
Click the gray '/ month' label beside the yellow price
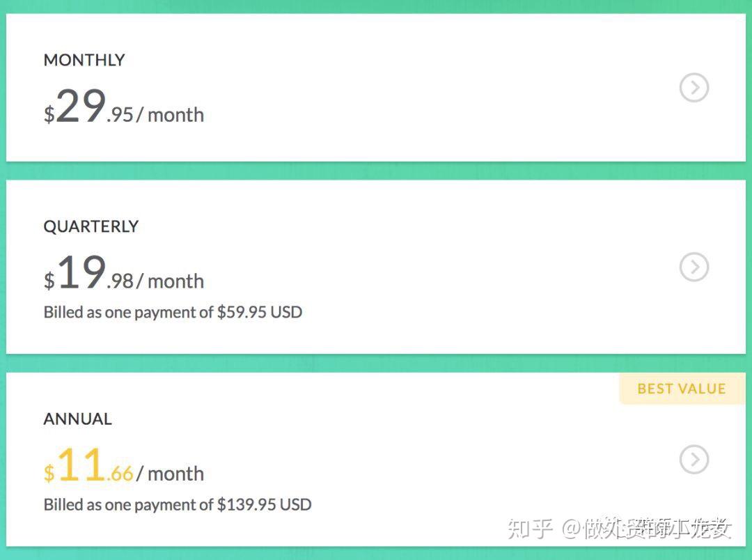click(x=171, y=474)
